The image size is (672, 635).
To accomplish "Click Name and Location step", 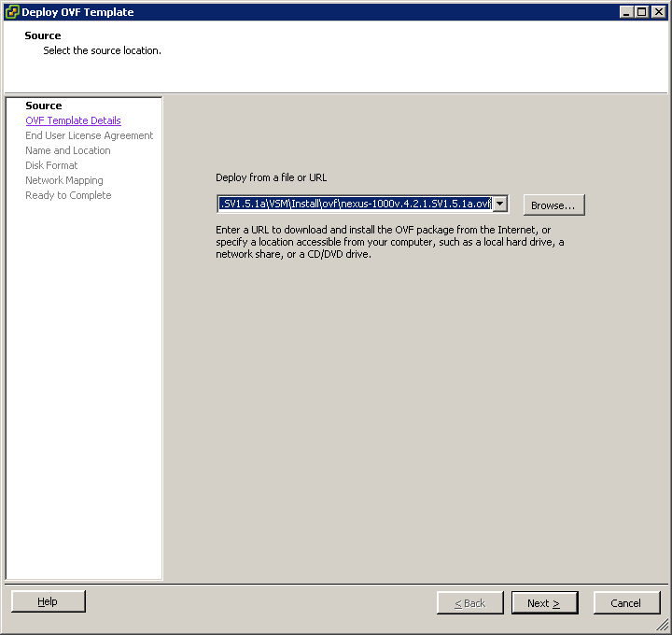I will point(68,150).
